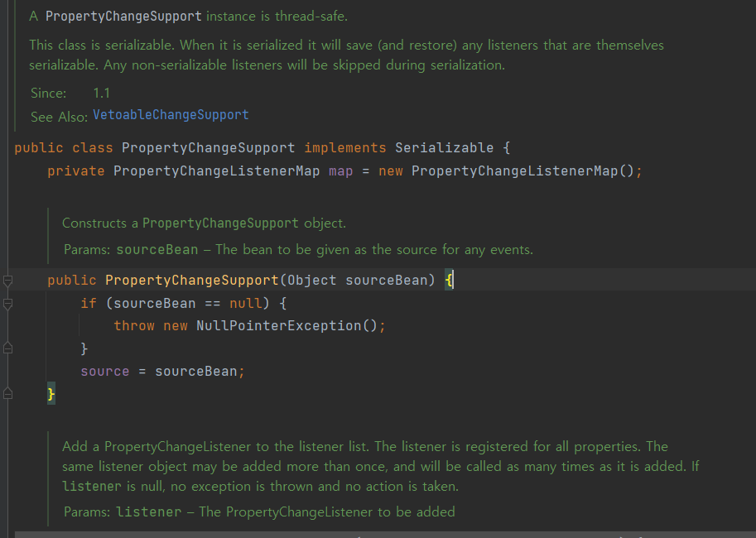The height and width of the screenshot is (538, 756).
Task: Click the purple map field name
Action: pyautogui.click(x=341, y=171)
